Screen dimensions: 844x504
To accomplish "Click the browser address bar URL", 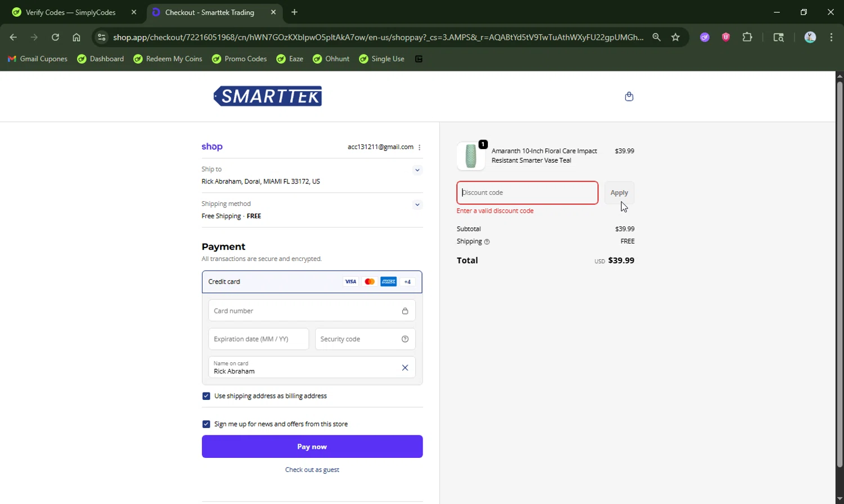I will click(378, 37).
